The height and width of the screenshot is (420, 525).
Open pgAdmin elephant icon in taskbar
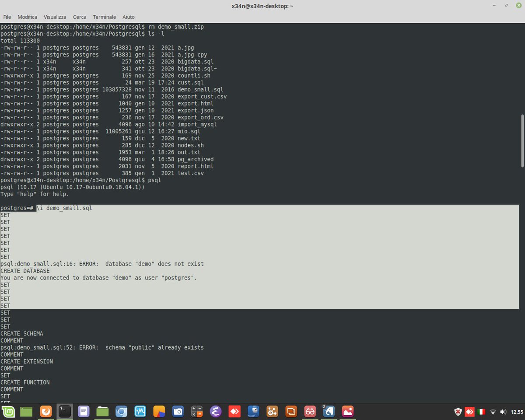click(328, 411)
